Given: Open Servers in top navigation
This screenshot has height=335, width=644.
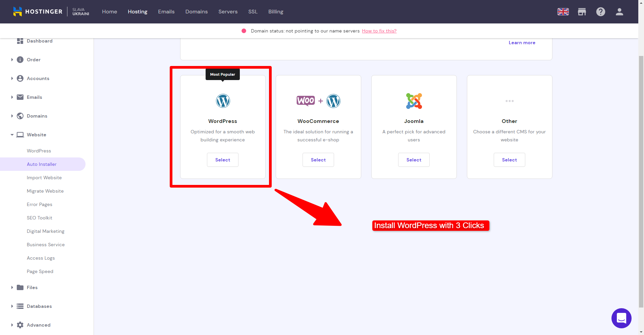Looking at the screenshot, I should point(228,12).
